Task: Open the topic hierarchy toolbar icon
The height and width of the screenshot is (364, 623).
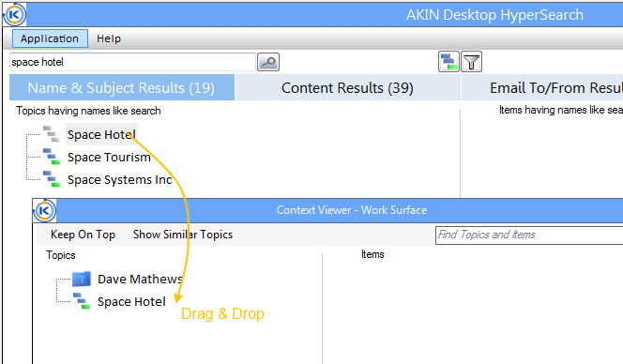Action: click(x=448, y=62)
